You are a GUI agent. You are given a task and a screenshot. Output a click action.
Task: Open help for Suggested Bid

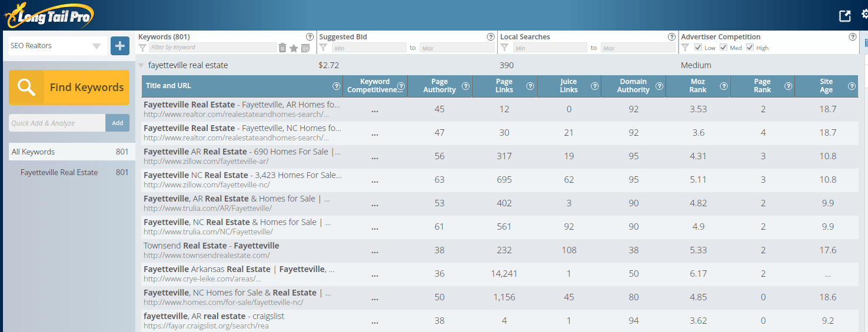click(491, 36)
